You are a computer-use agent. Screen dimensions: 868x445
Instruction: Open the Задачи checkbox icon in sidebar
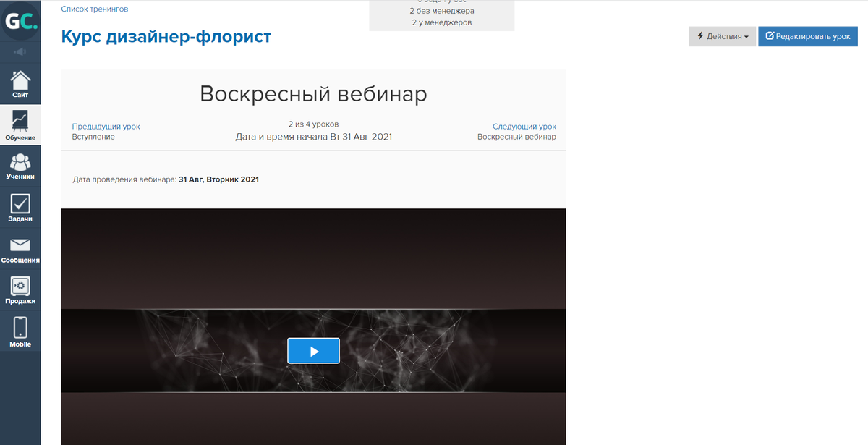[20, 207]
